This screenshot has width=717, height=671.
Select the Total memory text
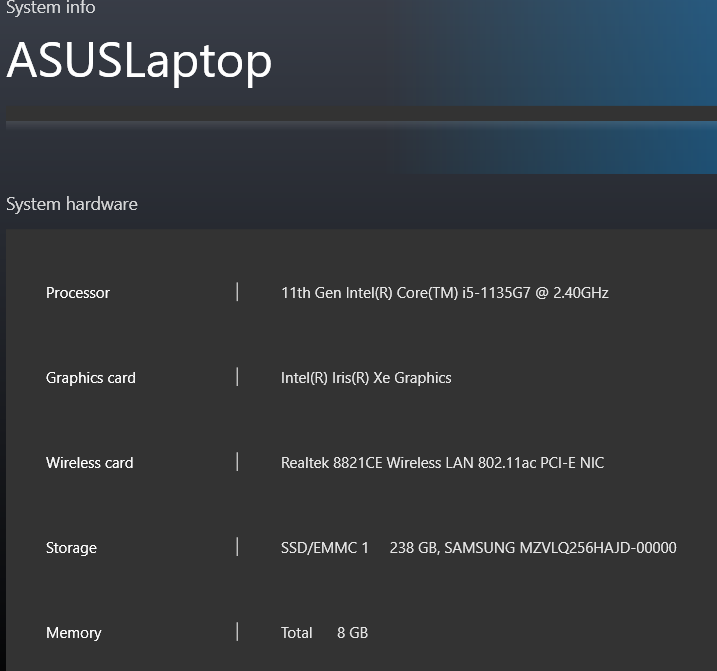(297, 633)
